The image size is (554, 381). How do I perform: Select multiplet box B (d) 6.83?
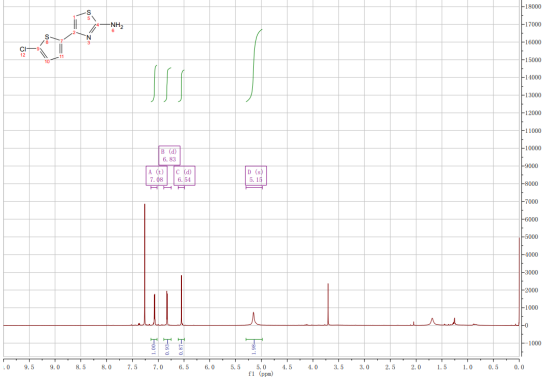(x=169, y=156)
